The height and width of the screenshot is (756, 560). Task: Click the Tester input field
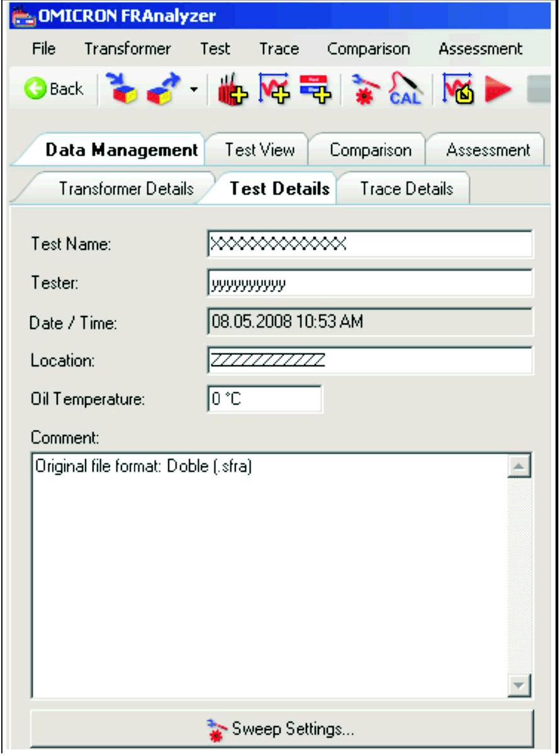(370, 283)
